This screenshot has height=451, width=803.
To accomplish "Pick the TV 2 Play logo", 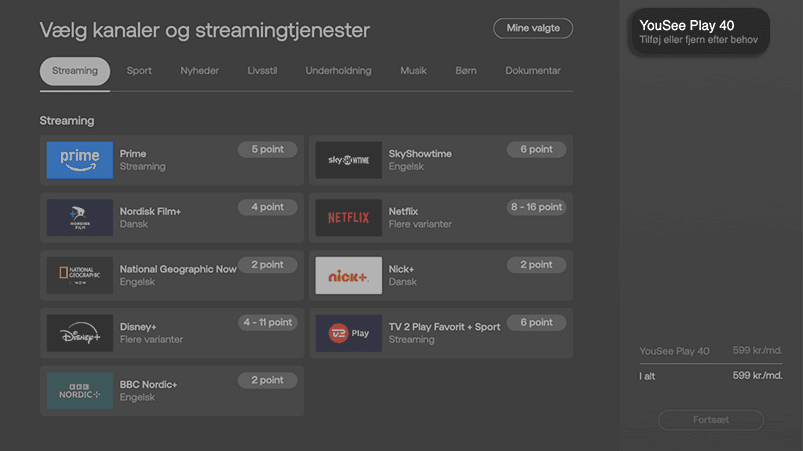I will point(349,333).
